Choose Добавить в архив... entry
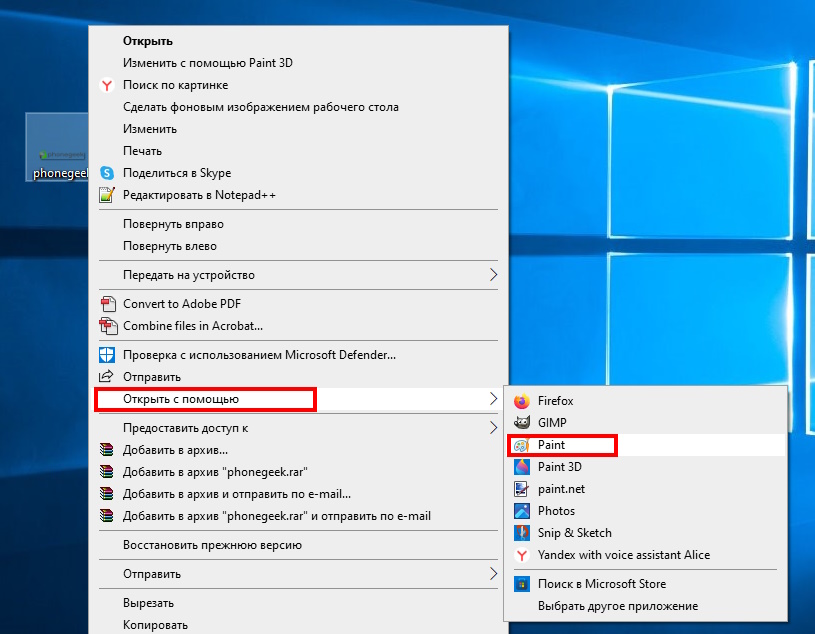 tap(175, 450)
